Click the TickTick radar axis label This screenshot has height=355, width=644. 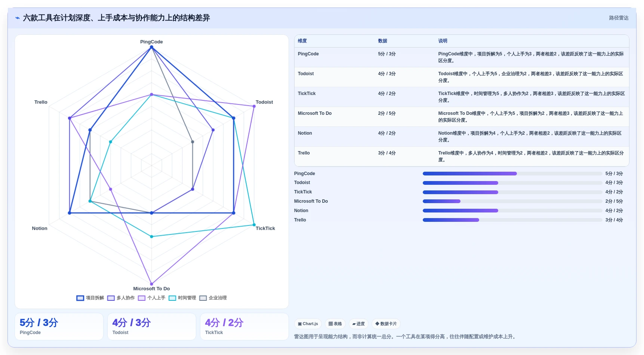(x=265, y=229)
